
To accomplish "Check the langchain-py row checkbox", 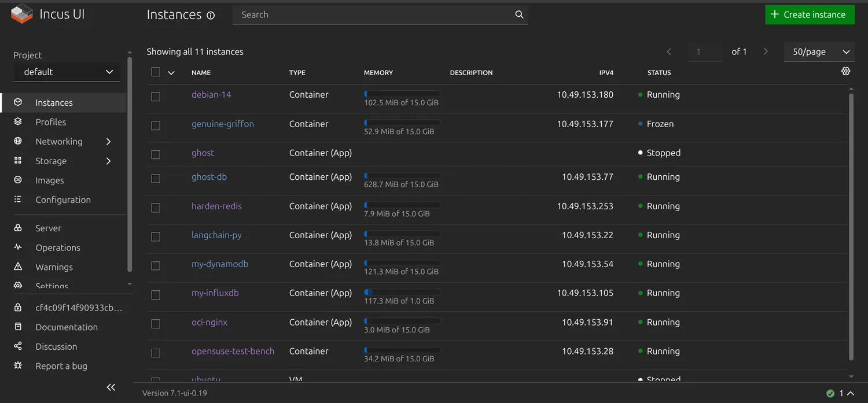I will 156,236.
